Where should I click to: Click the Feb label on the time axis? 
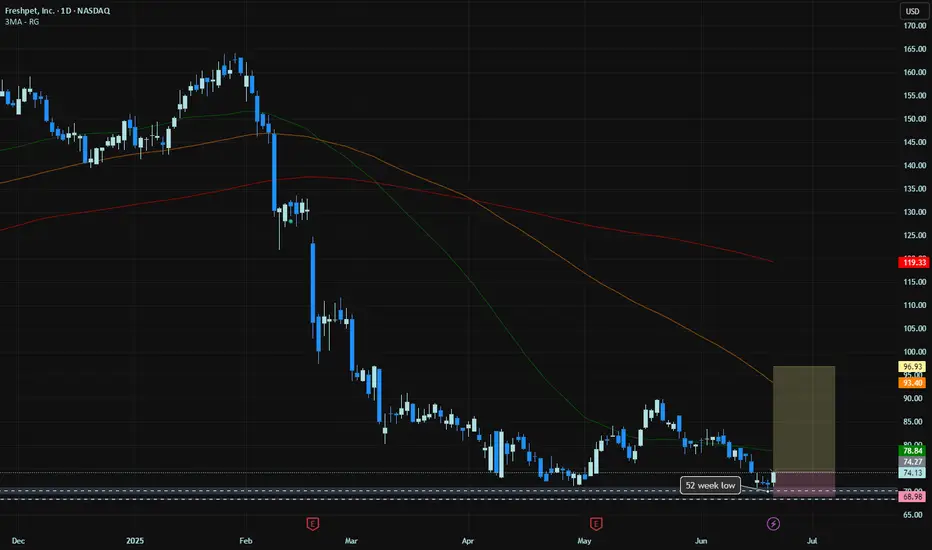[x=245, y=541]
